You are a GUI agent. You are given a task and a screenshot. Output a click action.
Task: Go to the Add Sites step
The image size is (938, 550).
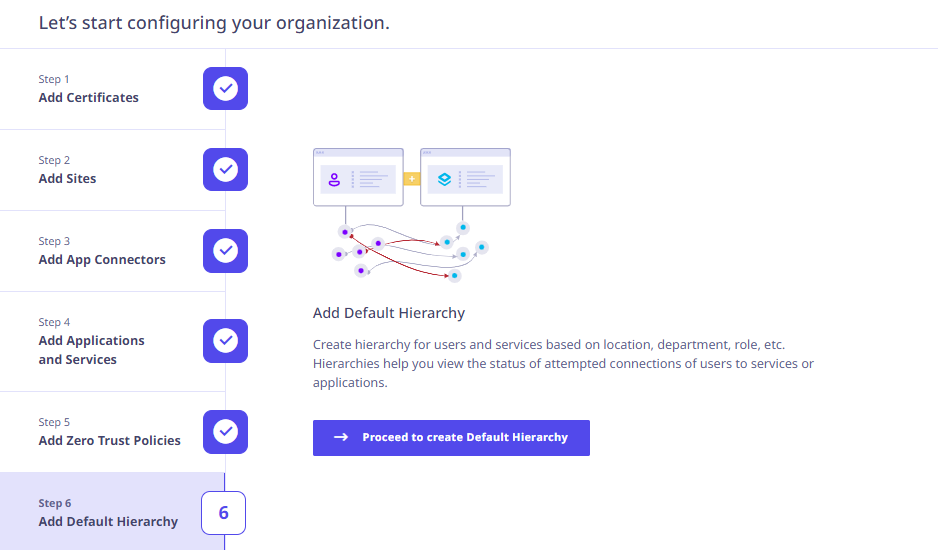[x=112, y=170]
